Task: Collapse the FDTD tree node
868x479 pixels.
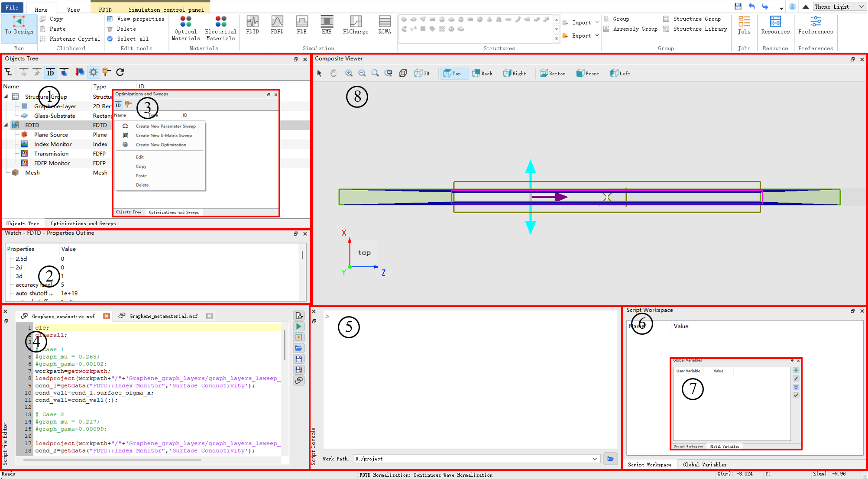Action: [x=6, y=125]
